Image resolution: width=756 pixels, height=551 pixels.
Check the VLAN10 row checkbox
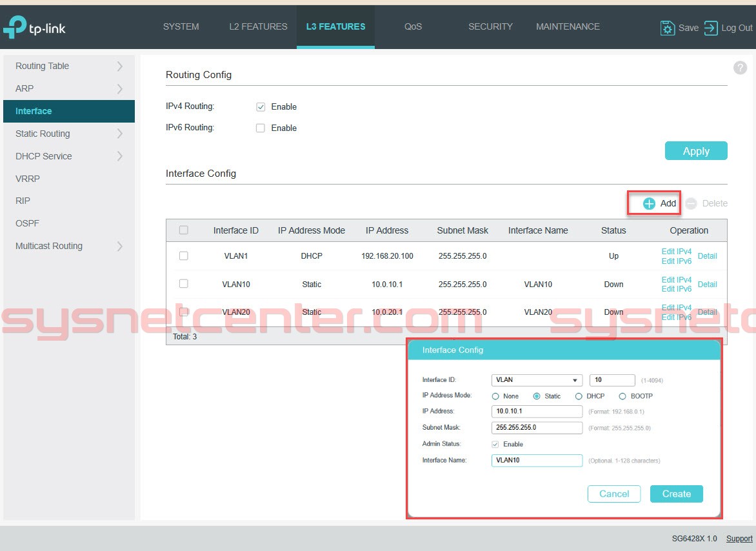[184, 283]
